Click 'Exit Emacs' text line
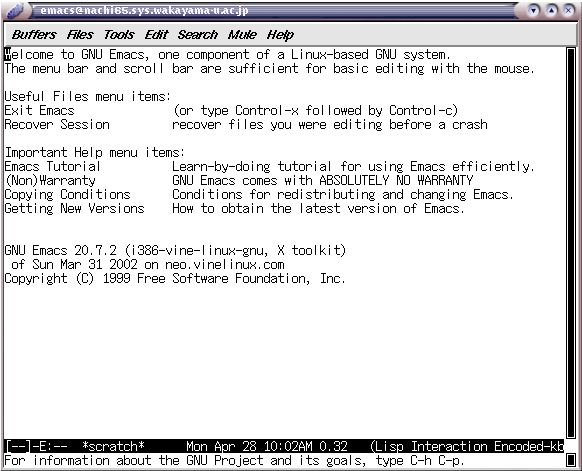 39,110
